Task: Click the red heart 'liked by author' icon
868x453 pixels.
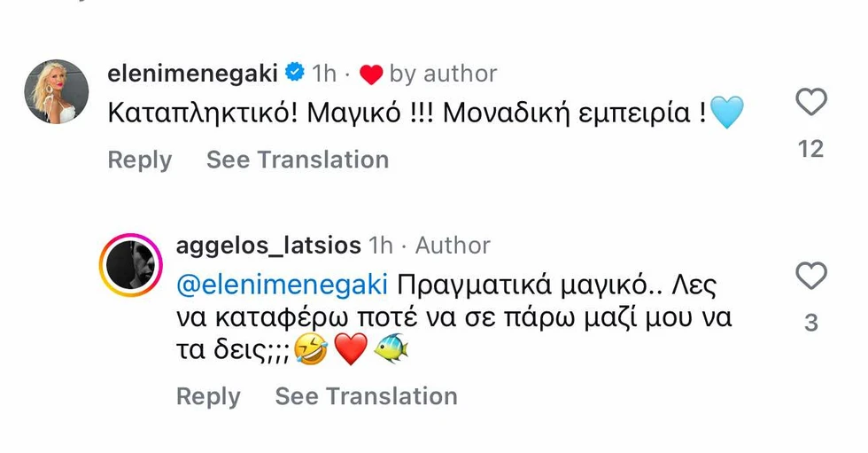Action: pos(370,74)
